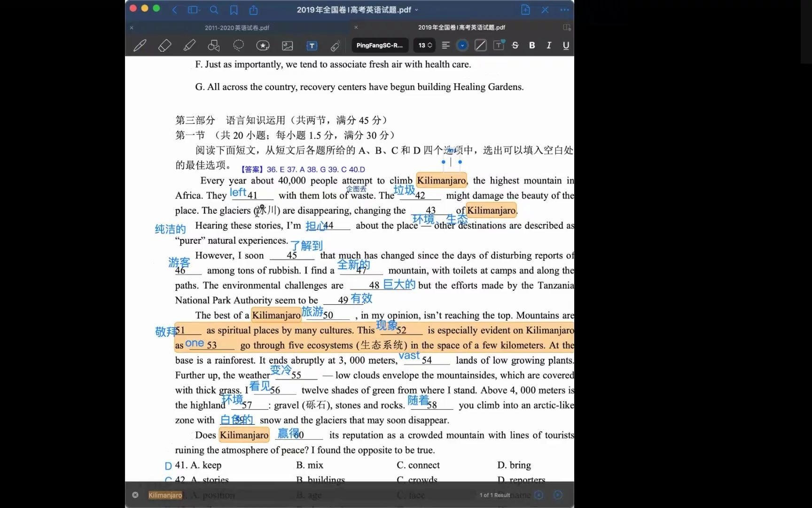This screenshot has height=508, width=812.
Task: Switch to the 2011-2020英语试卷.pdf tab
Action: 237,28
